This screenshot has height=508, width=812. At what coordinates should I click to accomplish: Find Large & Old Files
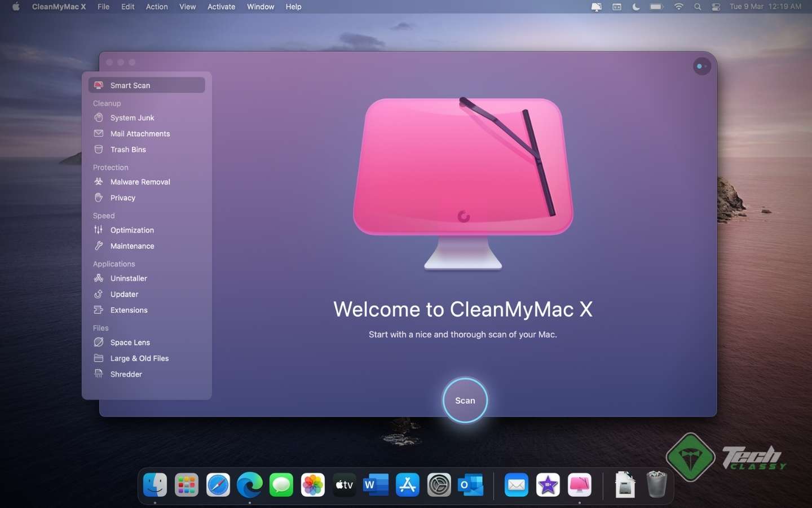coord(139,358)
